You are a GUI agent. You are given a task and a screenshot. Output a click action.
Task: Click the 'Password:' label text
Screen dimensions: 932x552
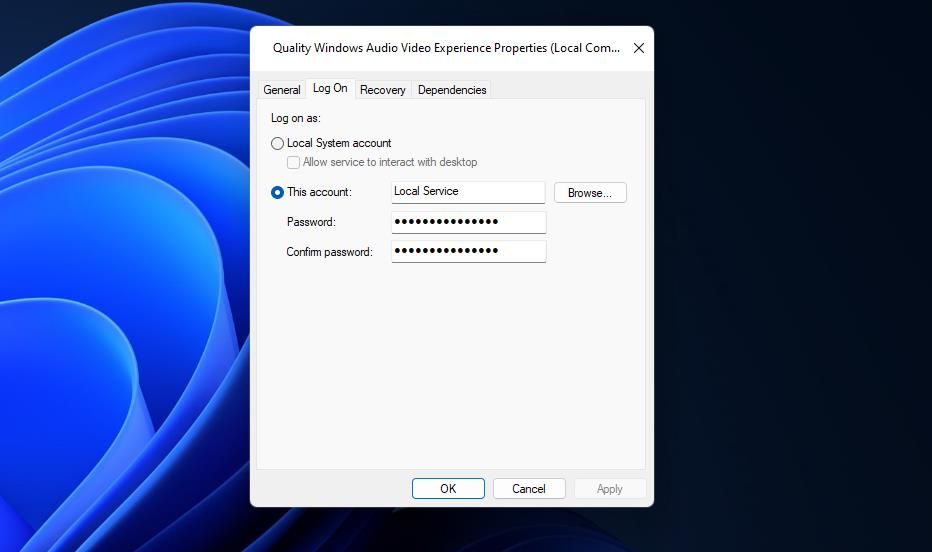pos(311,222)
